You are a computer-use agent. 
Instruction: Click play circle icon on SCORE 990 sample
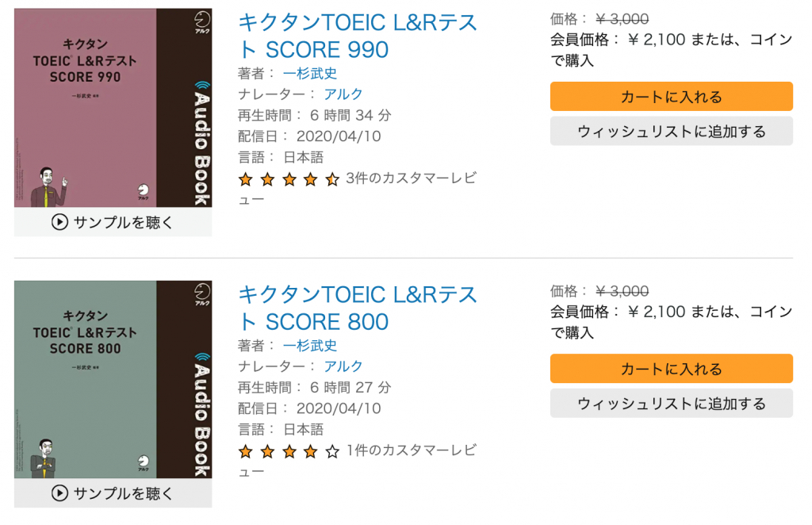click(59, 222)
